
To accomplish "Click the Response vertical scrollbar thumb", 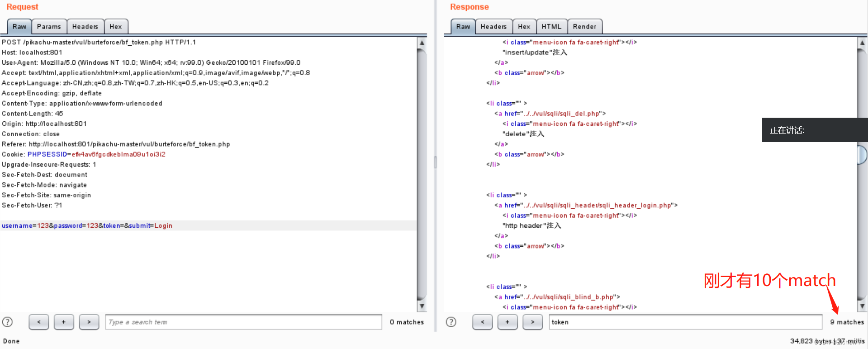I will coord(862,154).
